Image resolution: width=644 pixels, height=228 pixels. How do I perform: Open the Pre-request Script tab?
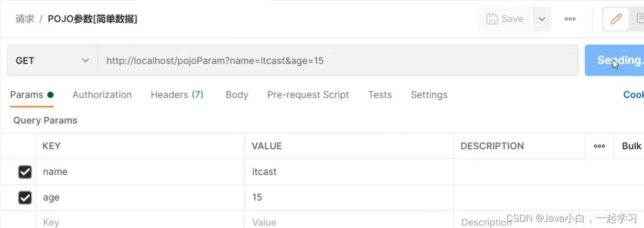308,95
